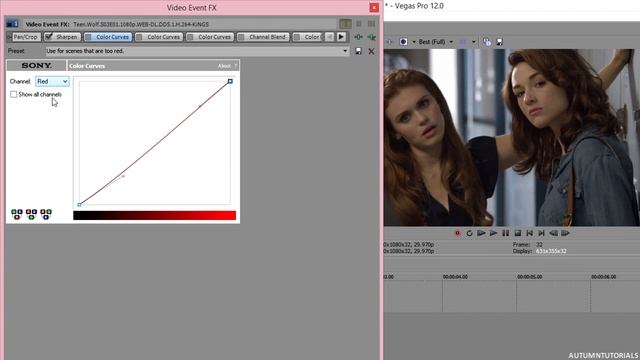Click the Display value 631x355x32
Screen dimensions: 640x360
[x=551, y=251]
